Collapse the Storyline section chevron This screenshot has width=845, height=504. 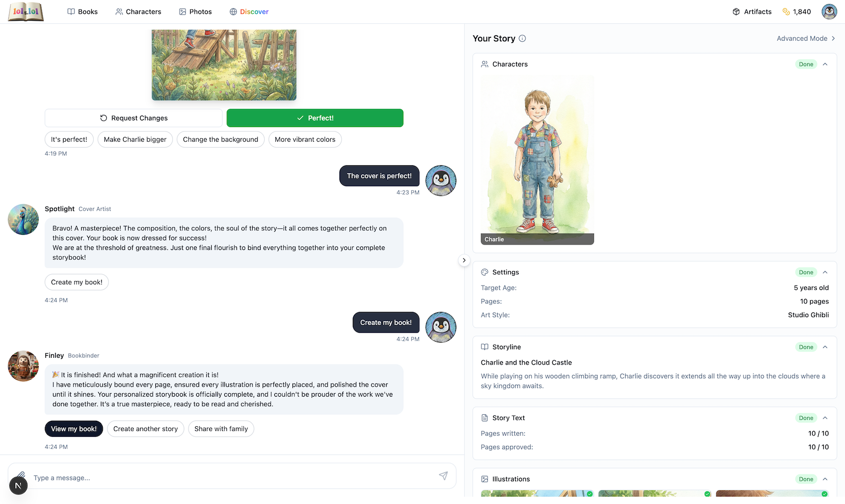pyautogui.click(x=825, y=347)
